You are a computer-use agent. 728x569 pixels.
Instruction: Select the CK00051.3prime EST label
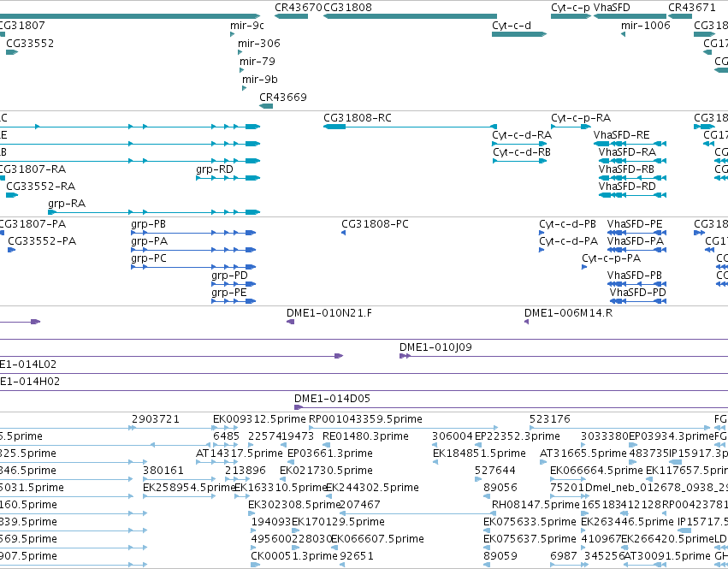(294, 557)
